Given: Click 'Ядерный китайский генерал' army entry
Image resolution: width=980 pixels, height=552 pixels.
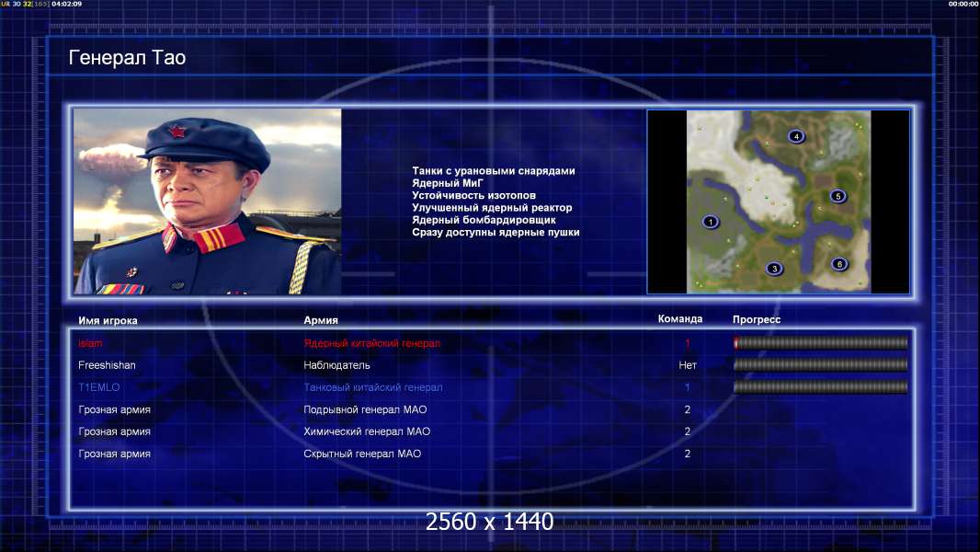Looking at the screenshot, I should point(372,343).
